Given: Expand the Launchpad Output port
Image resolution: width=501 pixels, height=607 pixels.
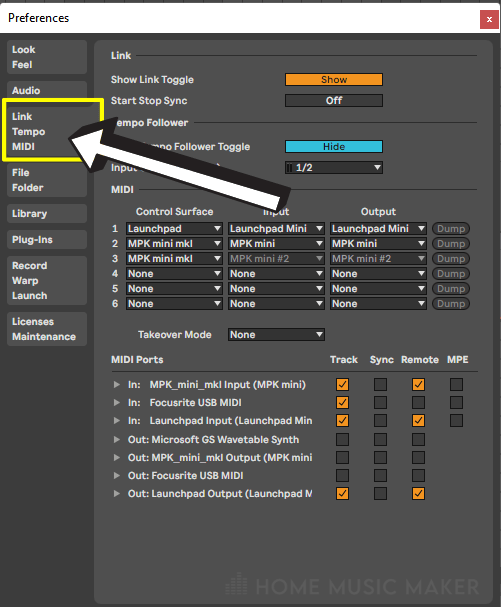Looking at the screenshot, I should [117, 494].
